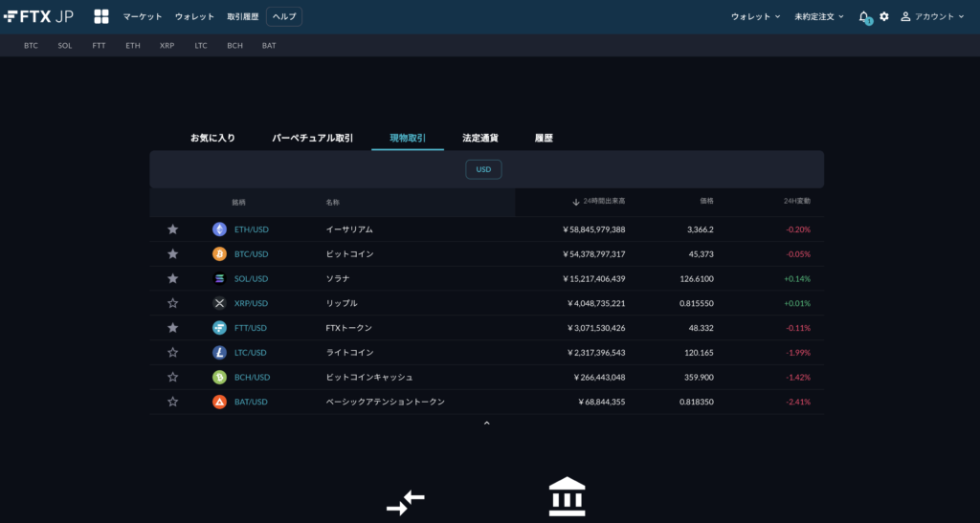Open the settings gear icon
Viewport: 980px width, 523px height.
pyautogui.click(x=883, y=17)
